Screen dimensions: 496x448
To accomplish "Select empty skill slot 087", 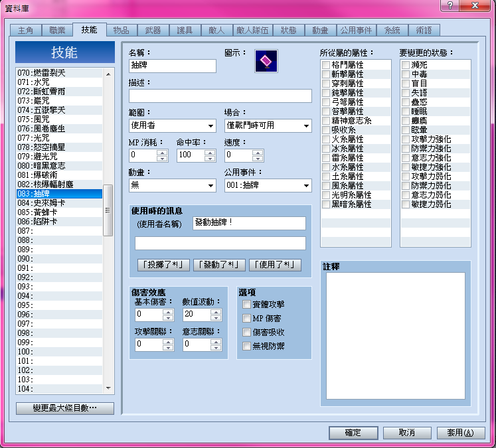I will tap(60, 231).
